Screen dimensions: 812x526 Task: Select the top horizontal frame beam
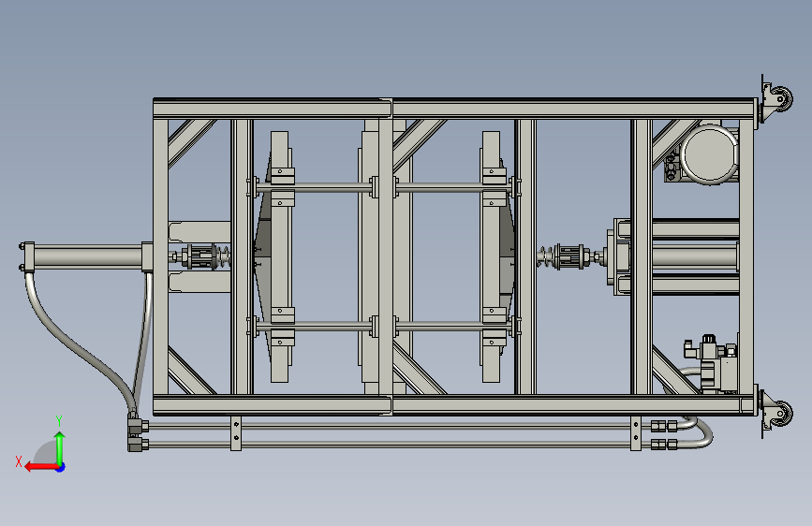[x=454, y=109]
